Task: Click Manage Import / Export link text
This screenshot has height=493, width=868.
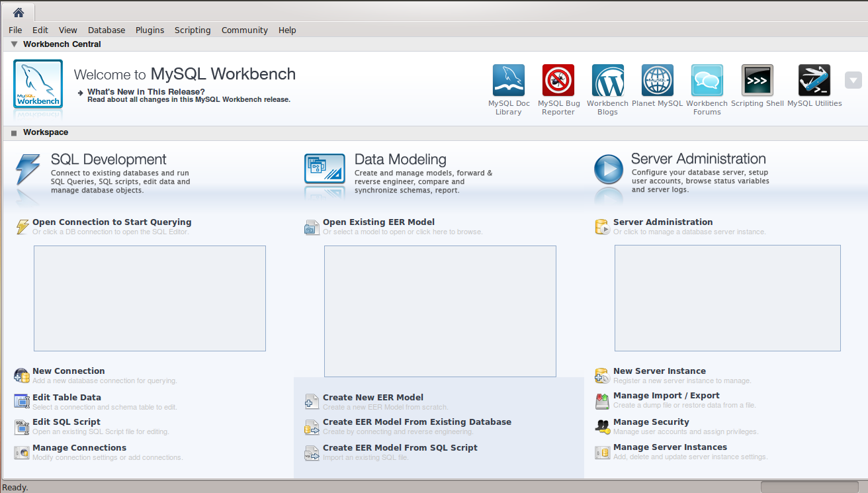Action: click(x=666, y=396)
